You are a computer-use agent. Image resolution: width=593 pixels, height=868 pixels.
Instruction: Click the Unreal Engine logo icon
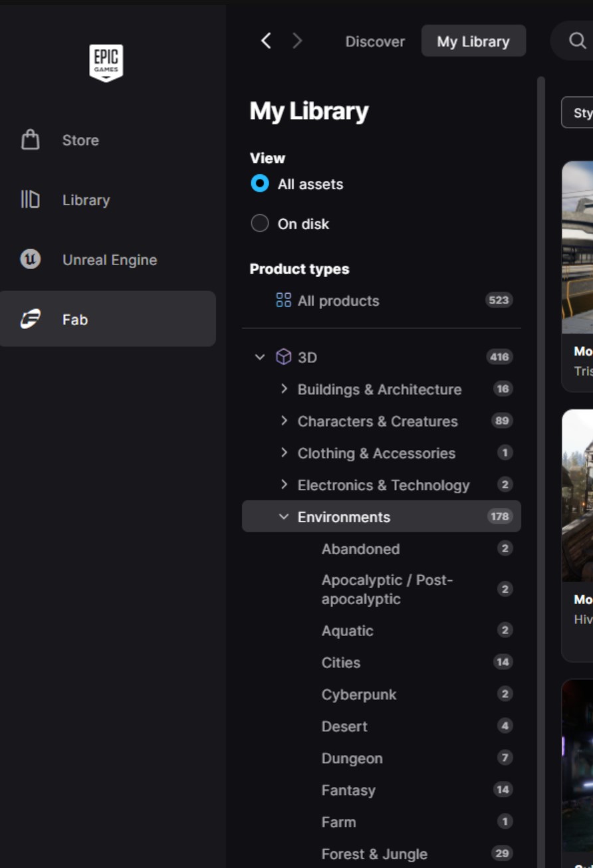coord(31,259)
